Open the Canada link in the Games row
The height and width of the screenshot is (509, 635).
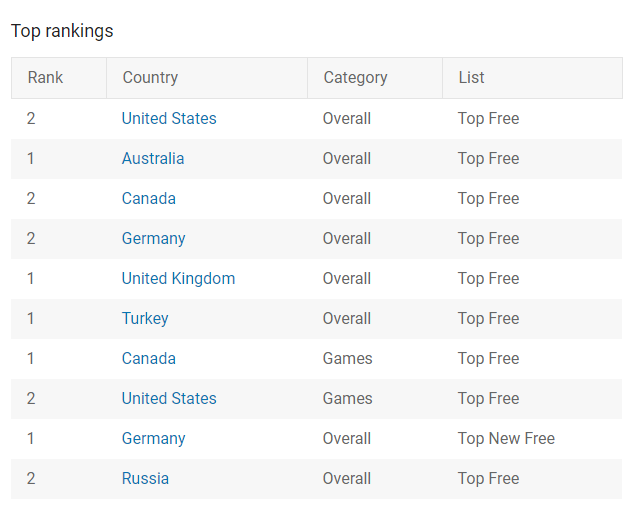click(x=149, y=358)
